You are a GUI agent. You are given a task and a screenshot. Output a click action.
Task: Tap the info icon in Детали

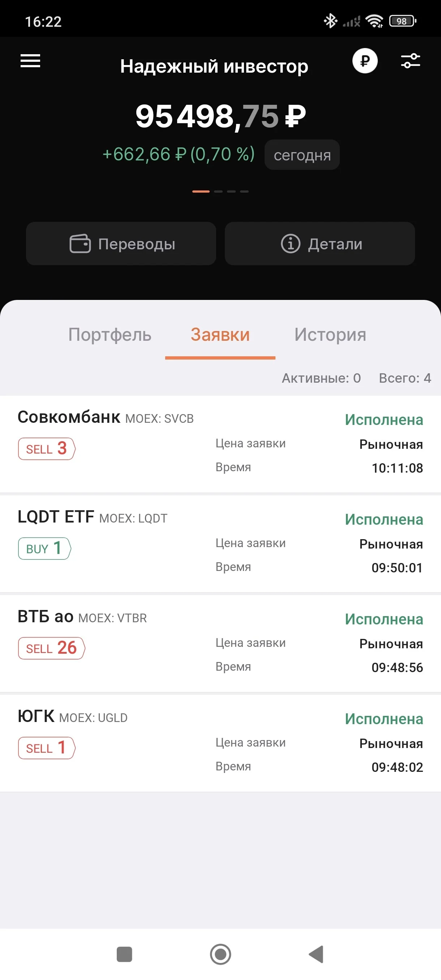tap(291, 244)
